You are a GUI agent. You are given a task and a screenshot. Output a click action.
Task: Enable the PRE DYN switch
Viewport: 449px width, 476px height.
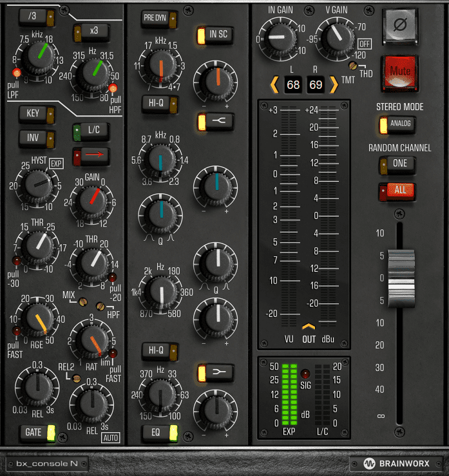pos(159,19)
